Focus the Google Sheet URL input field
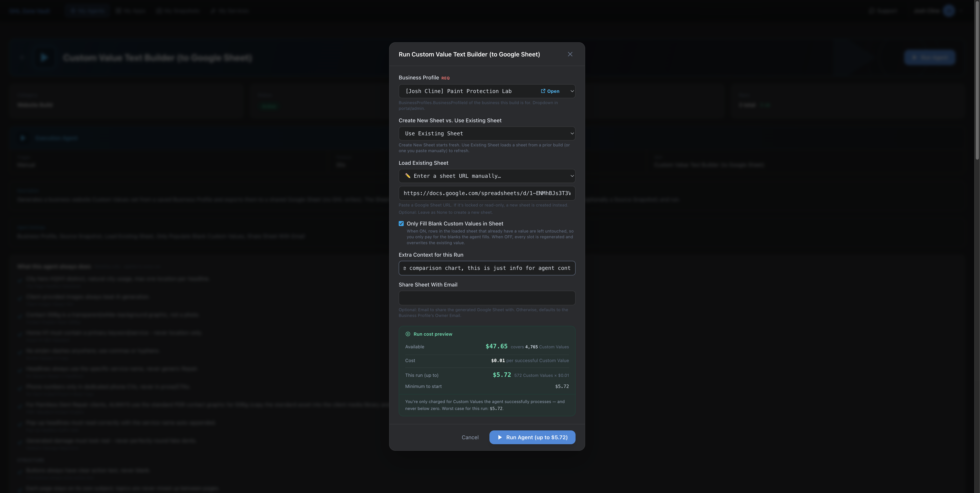The width and height of the screenshot is (980, 493). 487,193
